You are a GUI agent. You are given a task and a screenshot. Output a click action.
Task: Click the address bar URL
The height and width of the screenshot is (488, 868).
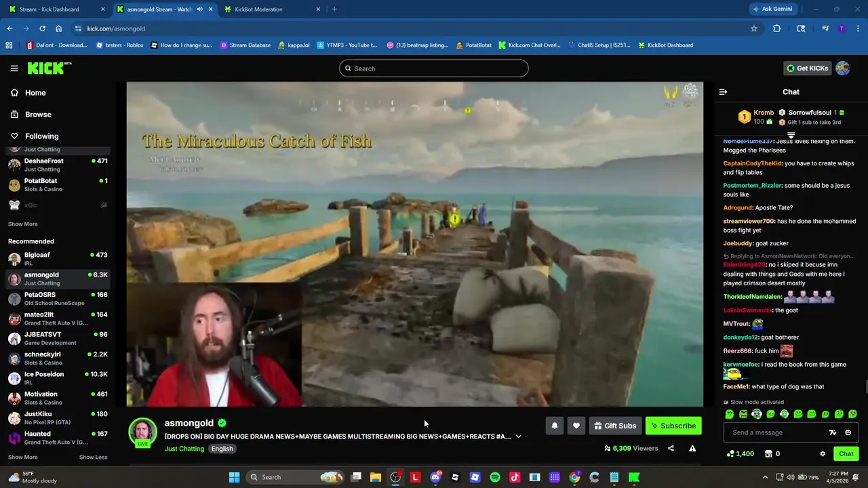pyautogui.click(x=116, y=28)
